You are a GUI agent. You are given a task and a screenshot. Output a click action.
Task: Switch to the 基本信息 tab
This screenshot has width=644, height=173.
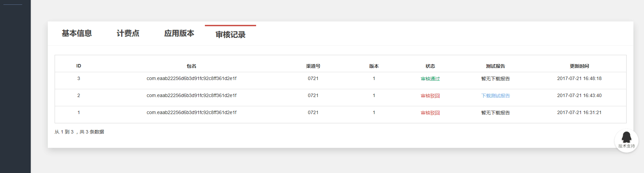[x=77, y=33]
